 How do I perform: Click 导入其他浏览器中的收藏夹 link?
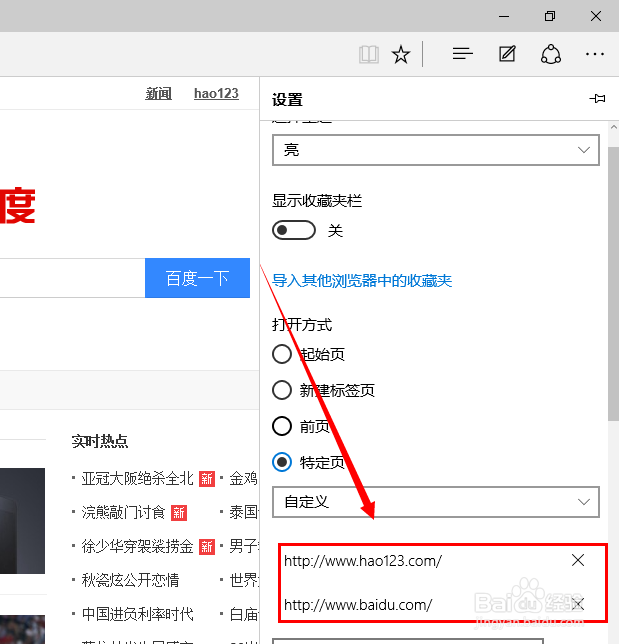point(362,281)
